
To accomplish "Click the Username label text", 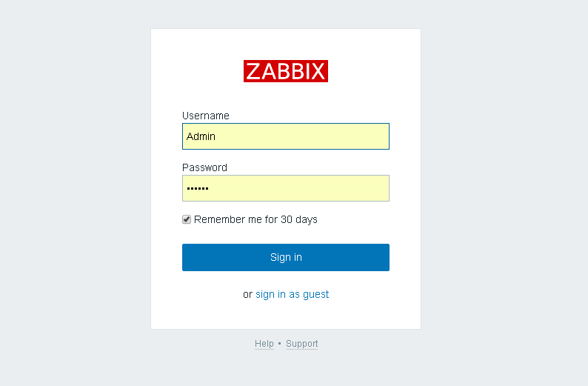I will (x=206, y=116).
